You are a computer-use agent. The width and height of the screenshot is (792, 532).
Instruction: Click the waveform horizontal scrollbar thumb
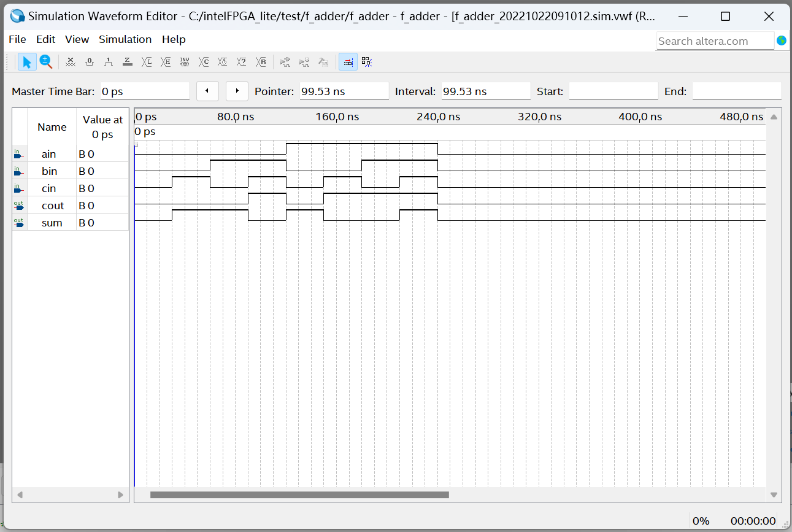click(x=299, y=495)
